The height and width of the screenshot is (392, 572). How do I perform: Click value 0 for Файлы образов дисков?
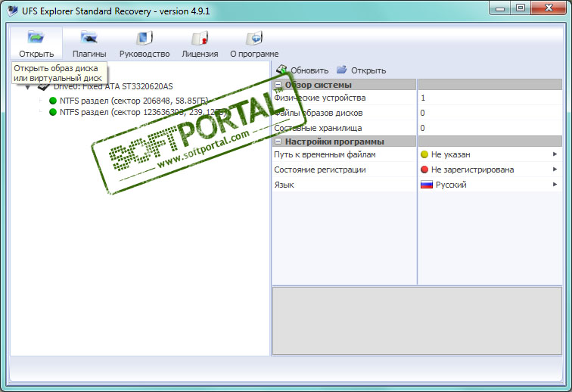[422, 113]
